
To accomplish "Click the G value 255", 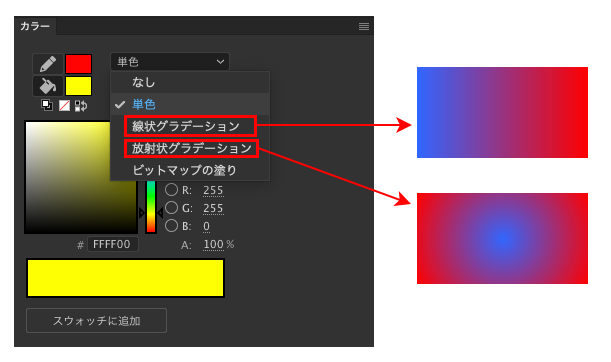I will coord(213,208).
